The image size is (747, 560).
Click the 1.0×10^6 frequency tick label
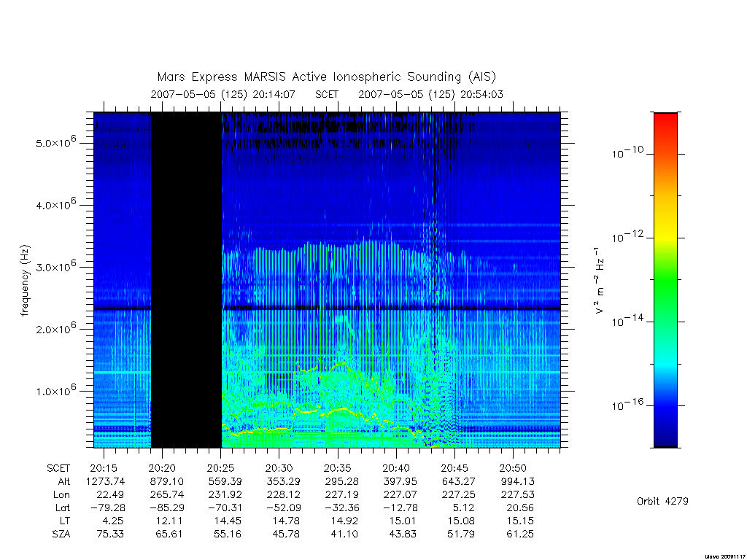[55, 390]
